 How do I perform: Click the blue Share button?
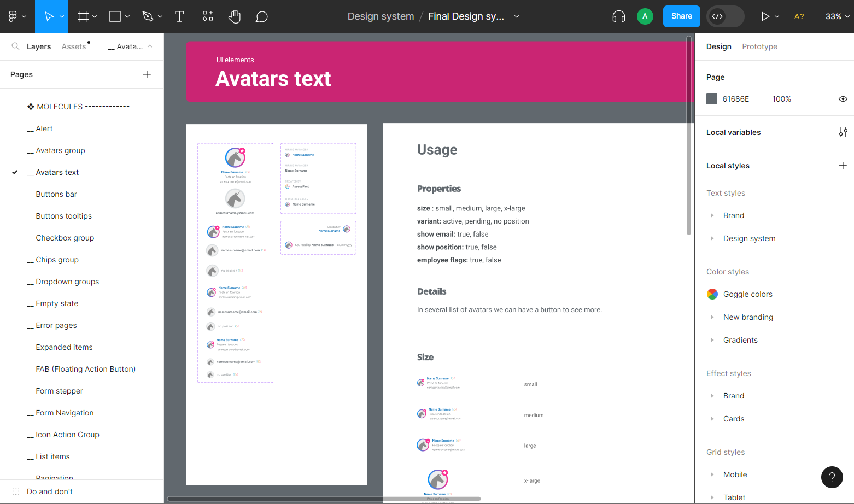click(x=682, y=16)
